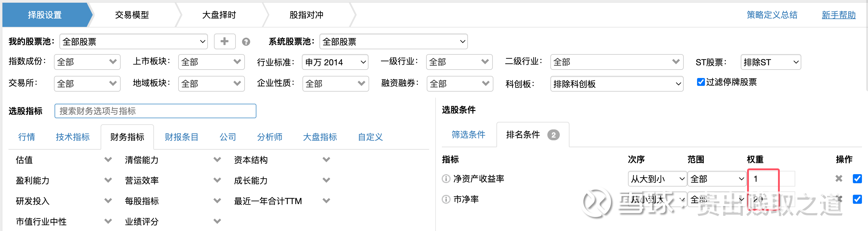The width and height of the screenshot is (868, 231).
Task: Delete the 净资产收益率 ranking condition
Action: (x=839, y=179)
